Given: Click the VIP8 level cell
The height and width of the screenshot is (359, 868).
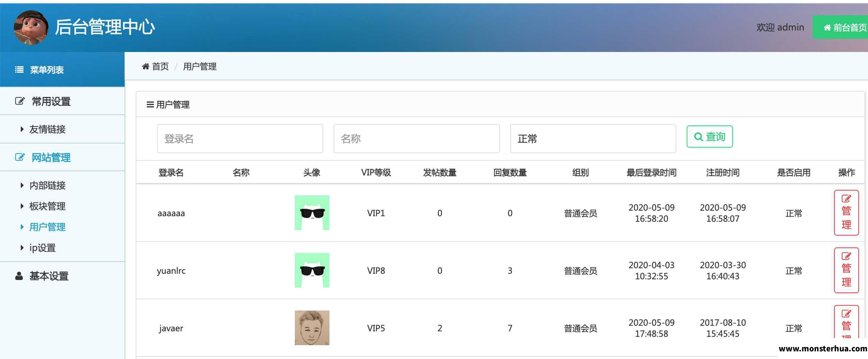Looking at the screenshot, I should [x=376, y=271].
